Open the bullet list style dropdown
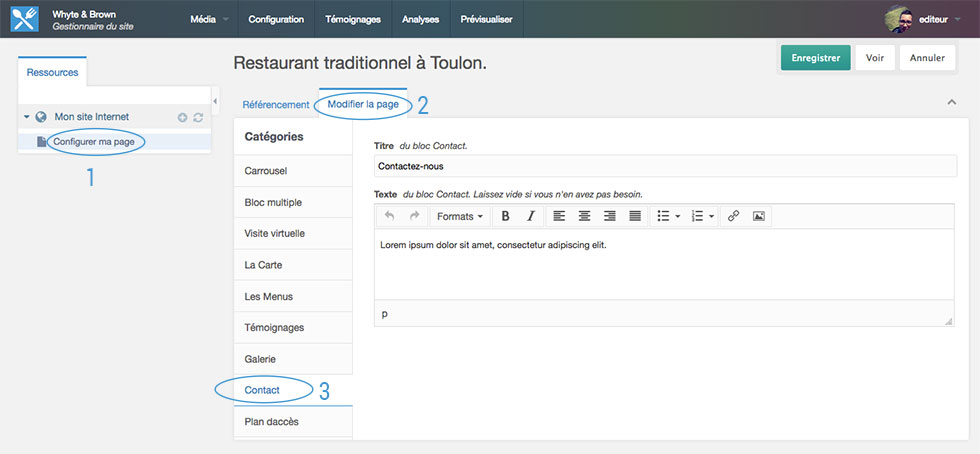This screenshot has width=980, height=454. (x=666, y=216)
